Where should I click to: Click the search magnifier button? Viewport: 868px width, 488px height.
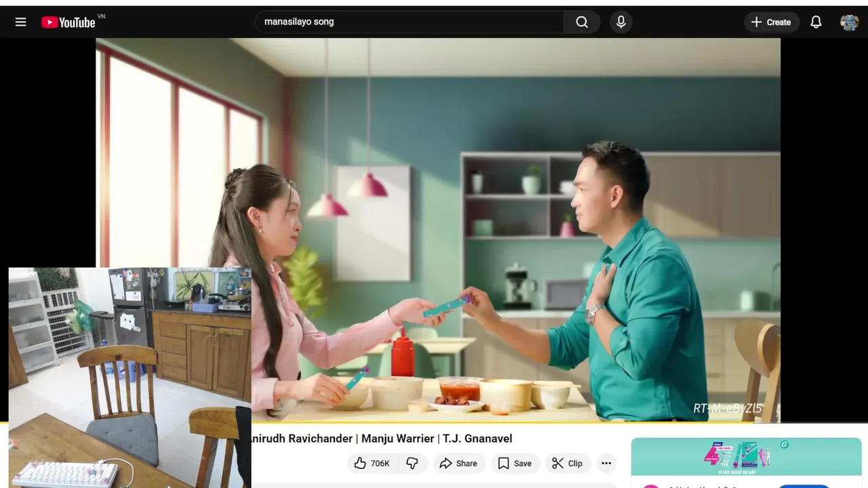tap(582, 22)
